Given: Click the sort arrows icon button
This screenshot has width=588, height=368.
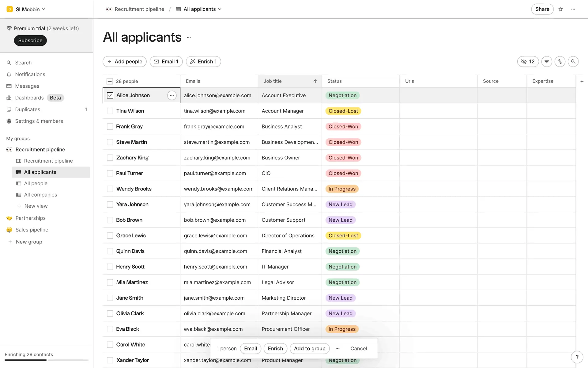Looking at the screenshot, I should click(560, 62).
